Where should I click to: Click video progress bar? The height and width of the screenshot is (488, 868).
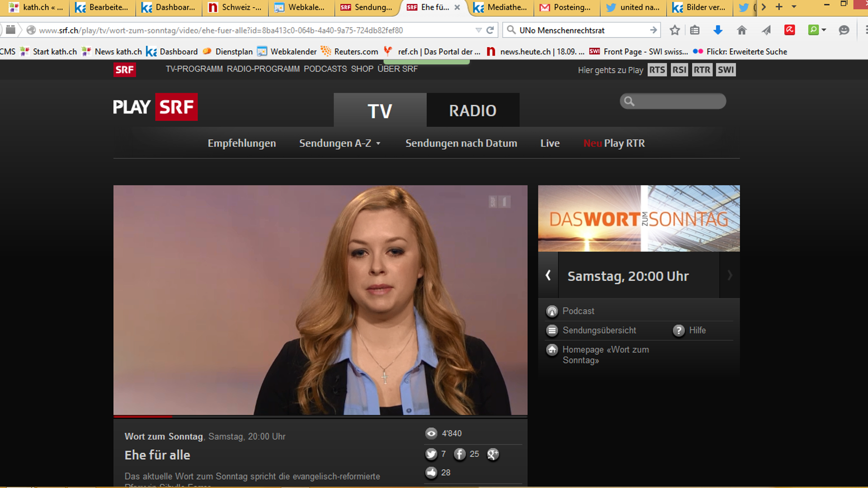(320, 416)
